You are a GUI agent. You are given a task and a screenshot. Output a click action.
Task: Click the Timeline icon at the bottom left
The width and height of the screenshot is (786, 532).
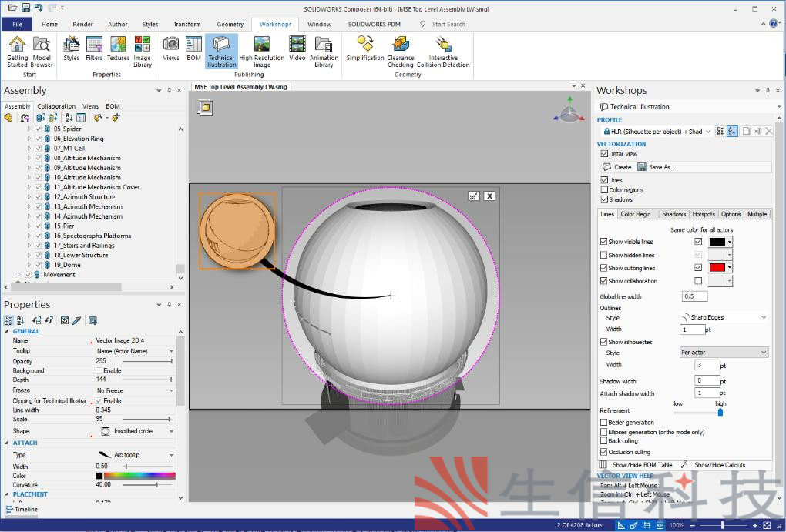(x=9, y=510)
